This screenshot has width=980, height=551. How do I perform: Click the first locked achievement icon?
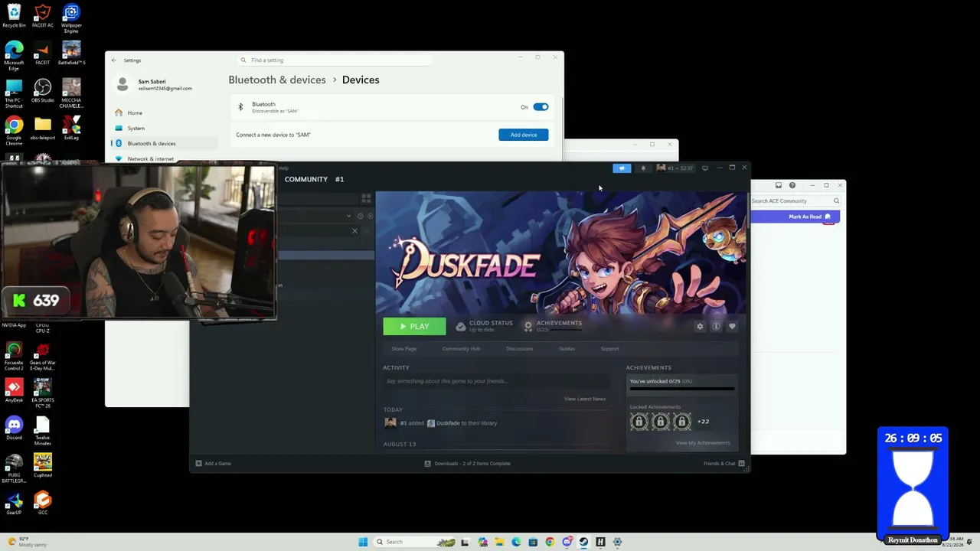coord(639,422)
